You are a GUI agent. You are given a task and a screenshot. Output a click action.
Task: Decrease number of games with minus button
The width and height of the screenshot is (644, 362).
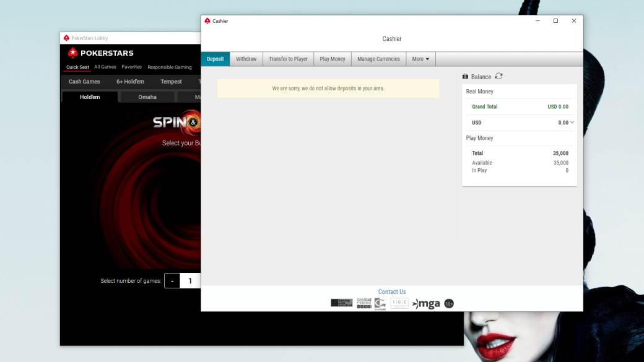[172, 281]
